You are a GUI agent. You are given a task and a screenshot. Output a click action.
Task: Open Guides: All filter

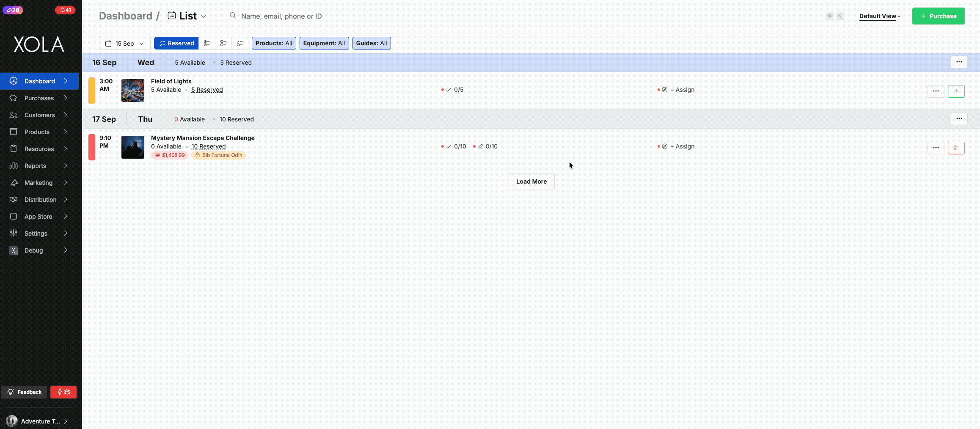tap(372, 43)
